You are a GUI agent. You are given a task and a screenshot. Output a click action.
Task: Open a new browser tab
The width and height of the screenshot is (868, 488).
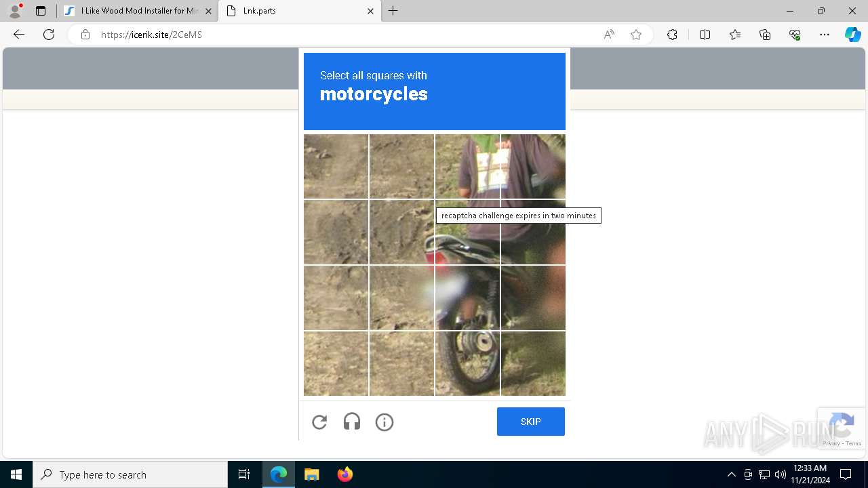pos(393,11)
